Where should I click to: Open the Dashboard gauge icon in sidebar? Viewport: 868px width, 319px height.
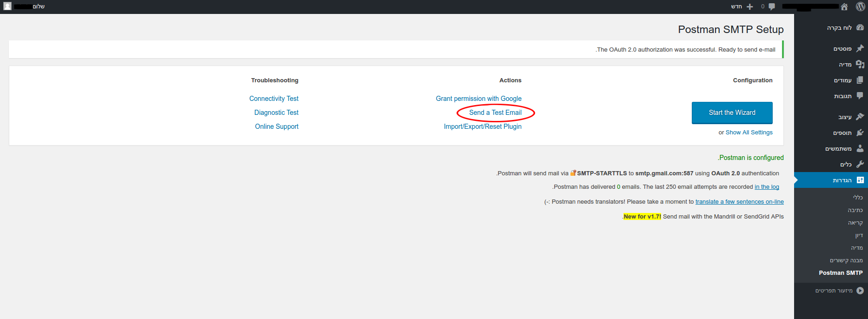(860, 28)
